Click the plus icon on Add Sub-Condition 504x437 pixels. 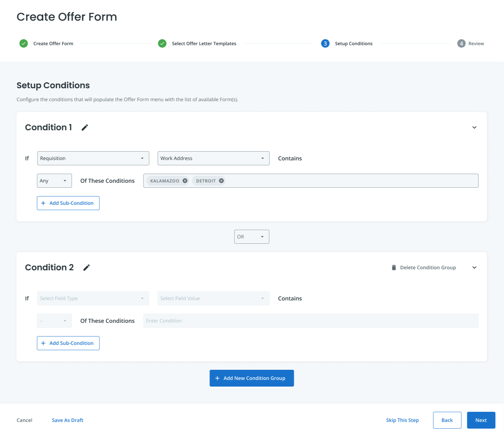tap(43, 203)
